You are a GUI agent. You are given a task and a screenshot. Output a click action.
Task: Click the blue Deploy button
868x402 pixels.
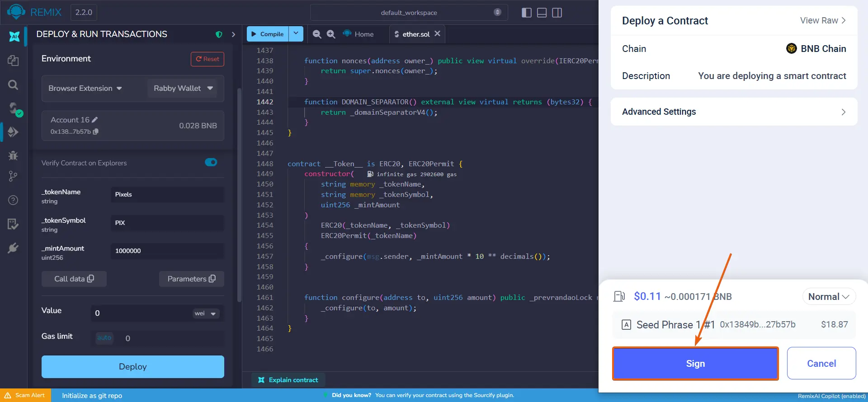pos(133,367)
